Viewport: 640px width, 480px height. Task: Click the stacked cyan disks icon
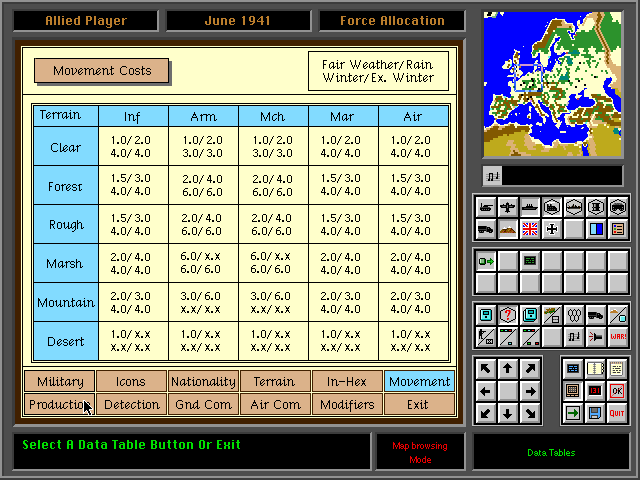(530, 315)
